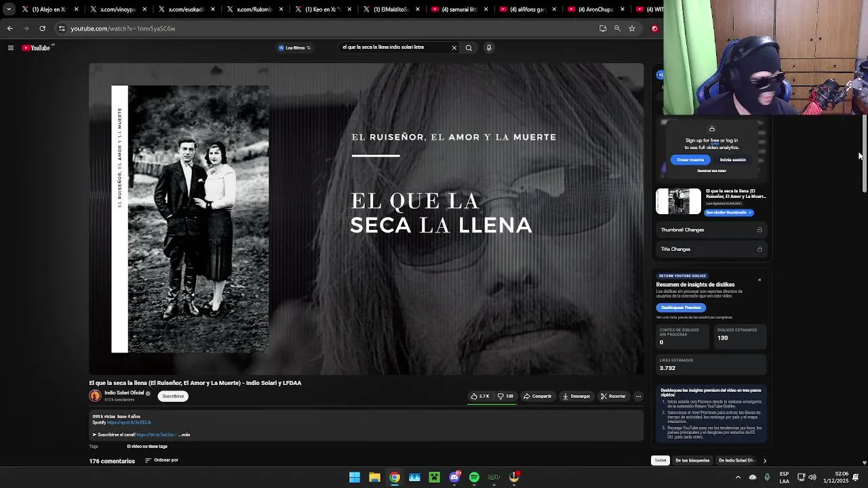Image resolution: width=868 pixels, height=488 pixels.
Task: Bookmark this page with star icon
Action: [x=632, y=28]
